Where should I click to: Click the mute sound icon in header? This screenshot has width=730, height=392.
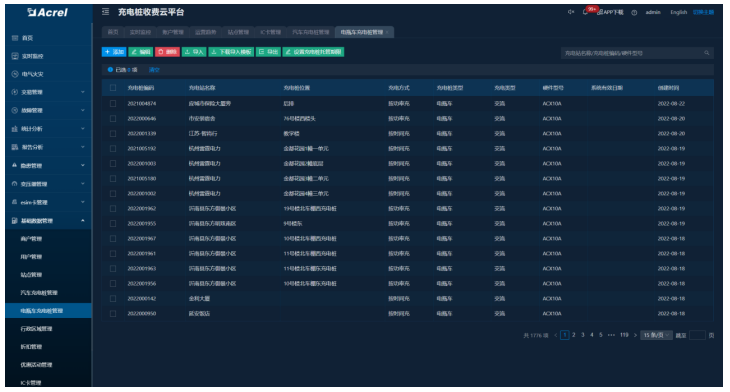point(571,12)
